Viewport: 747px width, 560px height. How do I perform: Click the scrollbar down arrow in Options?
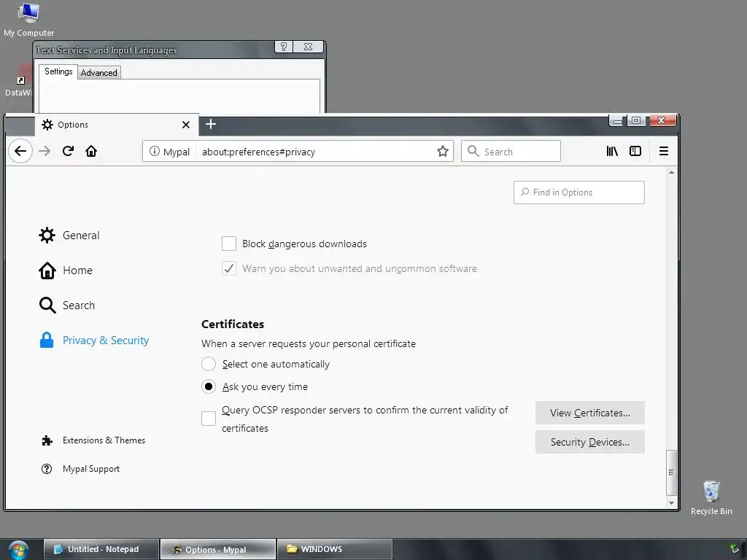671,503
